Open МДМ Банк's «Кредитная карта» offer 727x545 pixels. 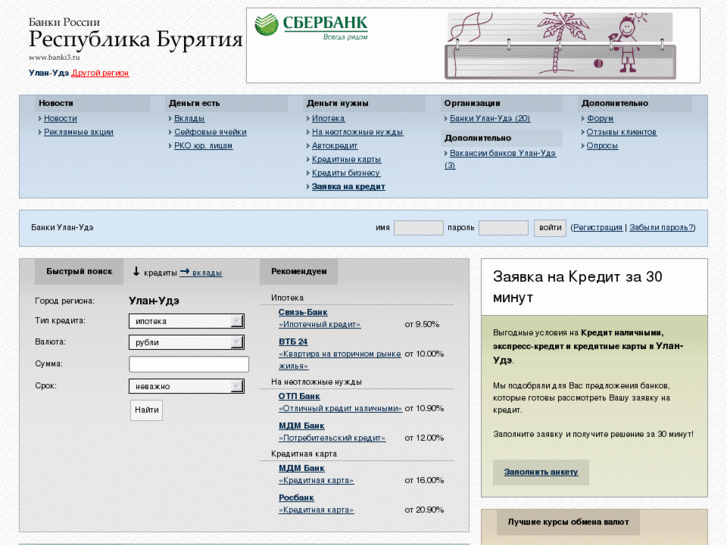point(316,481)
